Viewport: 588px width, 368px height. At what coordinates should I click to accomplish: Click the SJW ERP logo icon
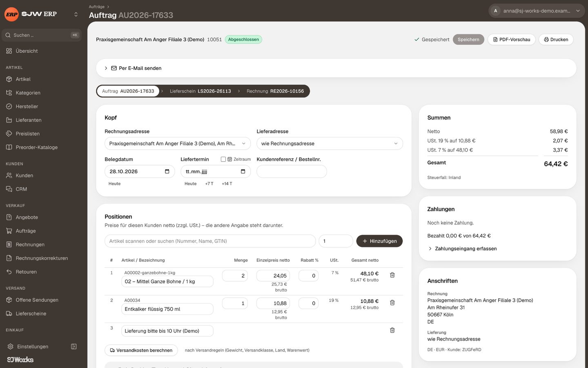[11, 14]
